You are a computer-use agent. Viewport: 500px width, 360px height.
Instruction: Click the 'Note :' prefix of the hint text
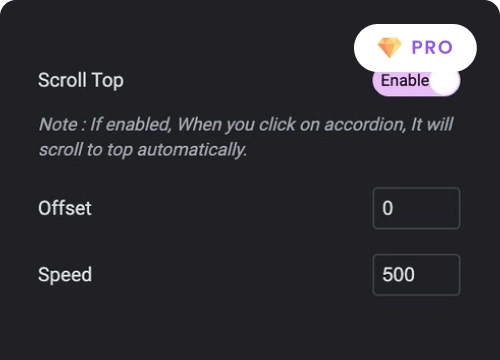pyautogui.click(x=62, y=124)
